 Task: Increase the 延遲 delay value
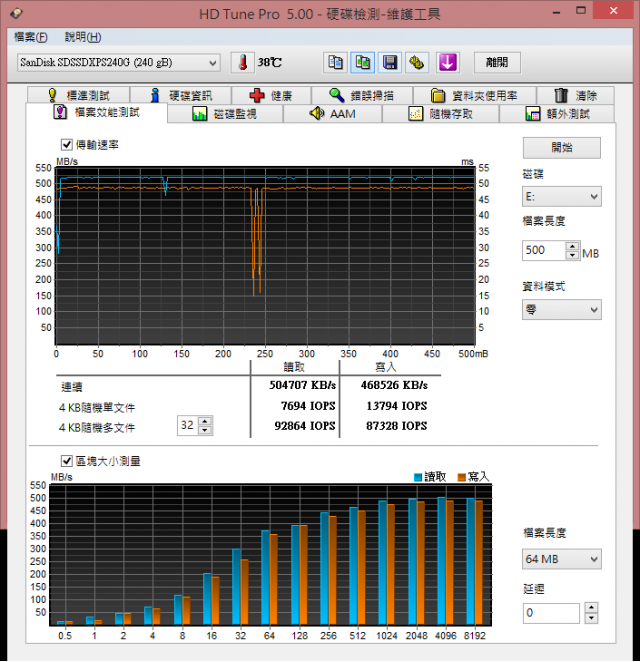pos(591,608)
